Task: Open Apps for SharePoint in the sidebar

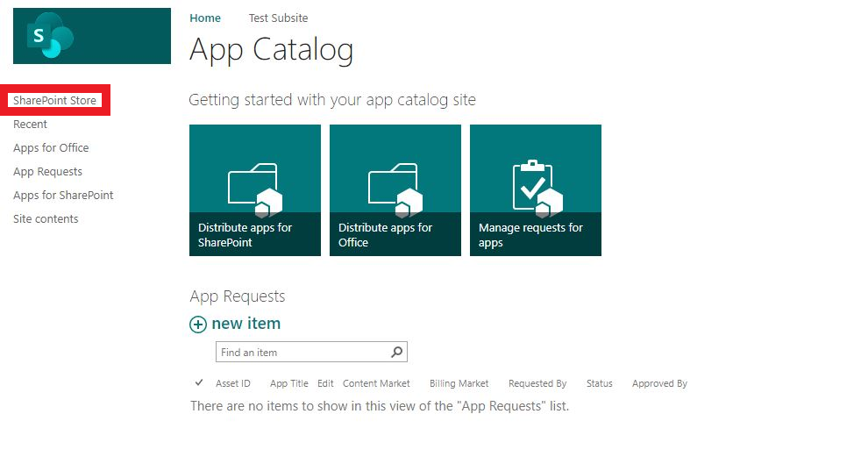Action: [x=63, y=196]
